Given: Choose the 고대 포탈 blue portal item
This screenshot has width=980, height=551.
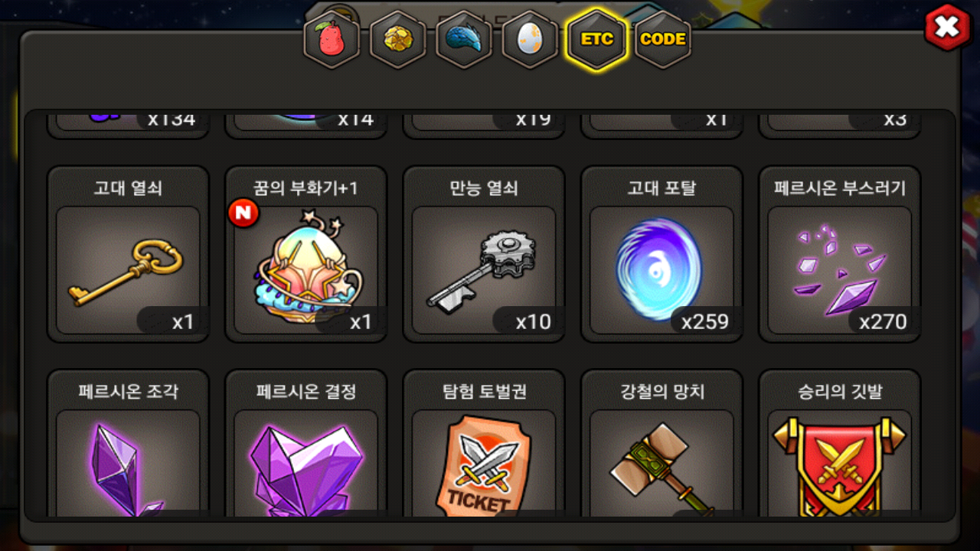Looking at the screenshot, I should click(x=661, y=254).
